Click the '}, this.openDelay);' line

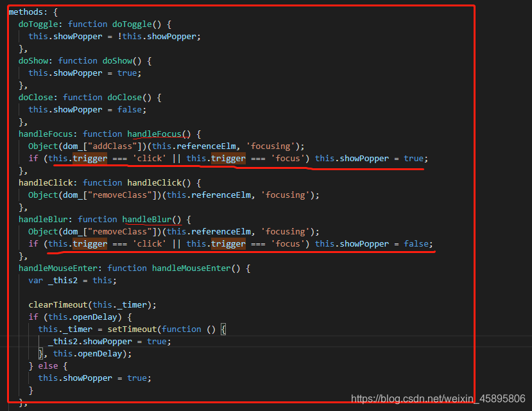click(85, 354)
